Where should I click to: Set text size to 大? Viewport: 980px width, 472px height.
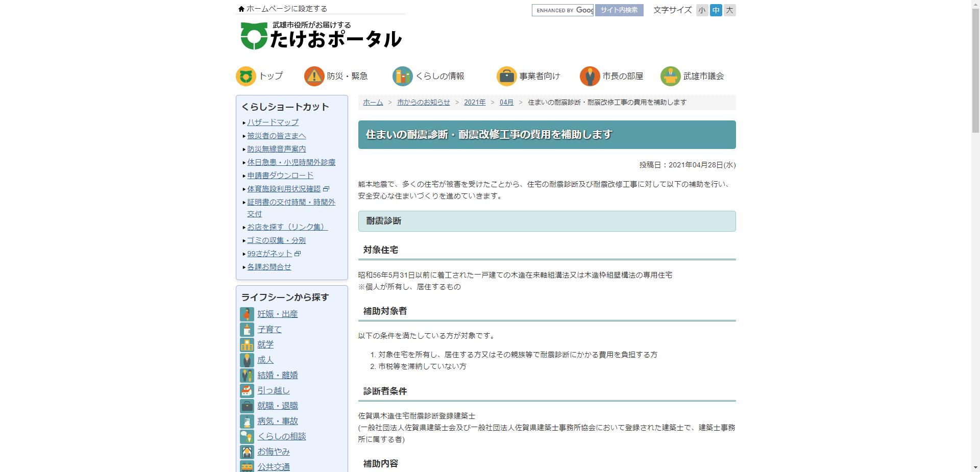(x=729, y=10)
